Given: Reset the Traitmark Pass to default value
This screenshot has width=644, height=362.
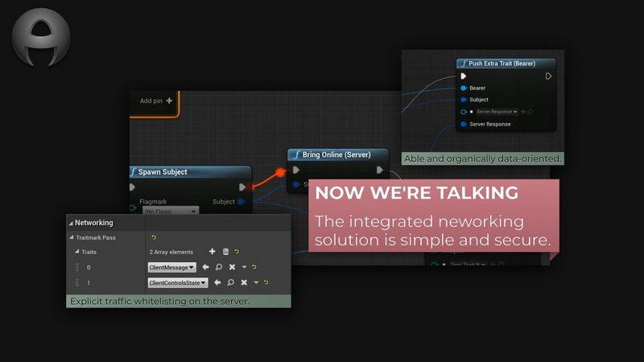Looking at the screenshot, I should 154,237.
